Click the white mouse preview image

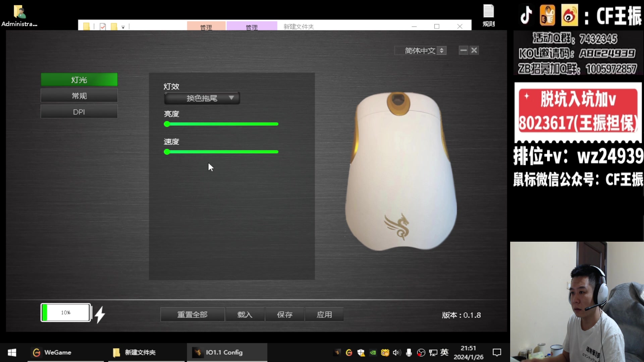click(x=400, y=171)
